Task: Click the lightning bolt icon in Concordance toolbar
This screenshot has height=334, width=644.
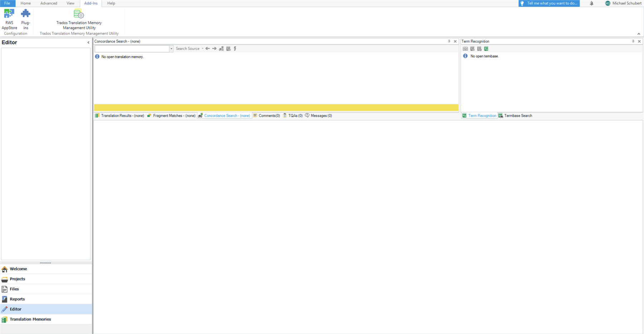Action: pyautogui.click(x=235, y=49)
